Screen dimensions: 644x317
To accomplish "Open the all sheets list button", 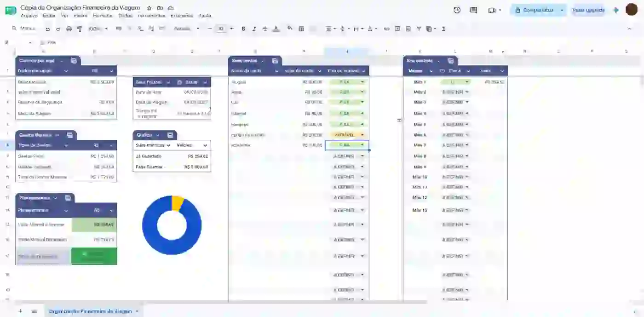I will (x=34, y=311).
